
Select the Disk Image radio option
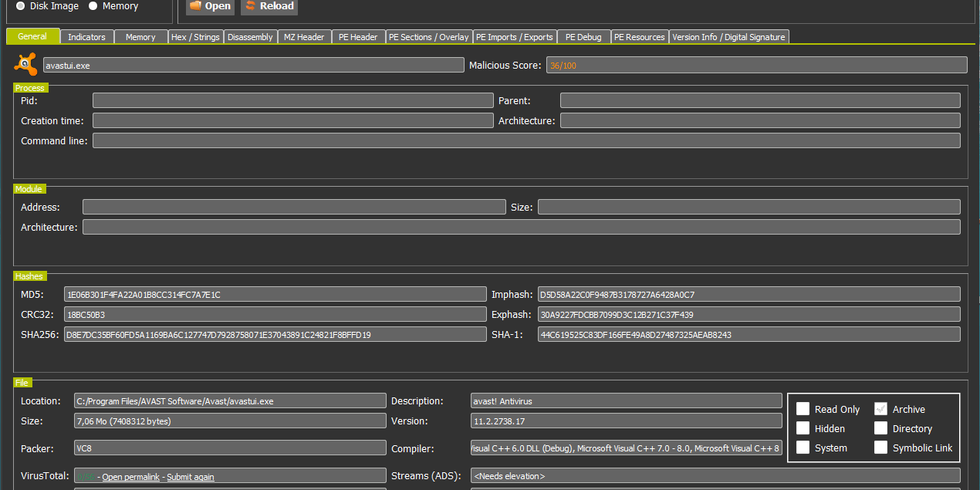coord(20,6)
